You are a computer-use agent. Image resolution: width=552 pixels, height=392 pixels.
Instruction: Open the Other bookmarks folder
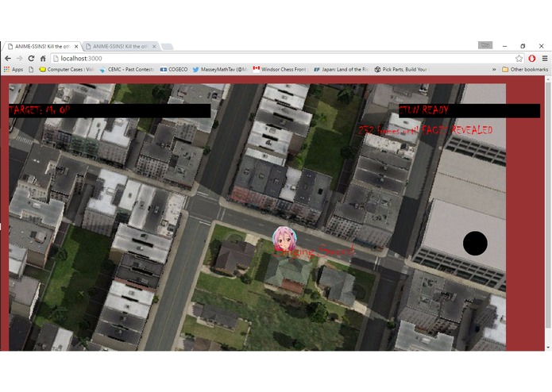point(525,70)
